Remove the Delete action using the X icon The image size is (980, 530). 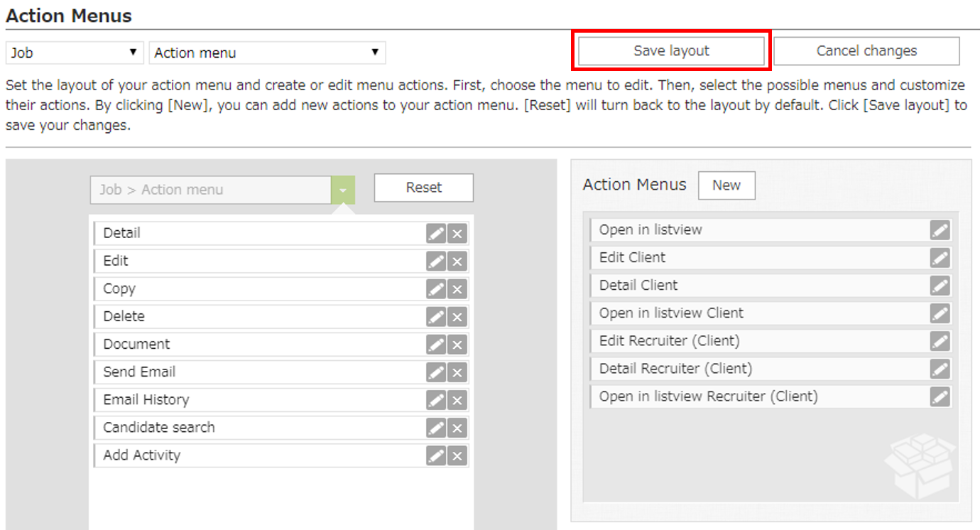[458, 316]
